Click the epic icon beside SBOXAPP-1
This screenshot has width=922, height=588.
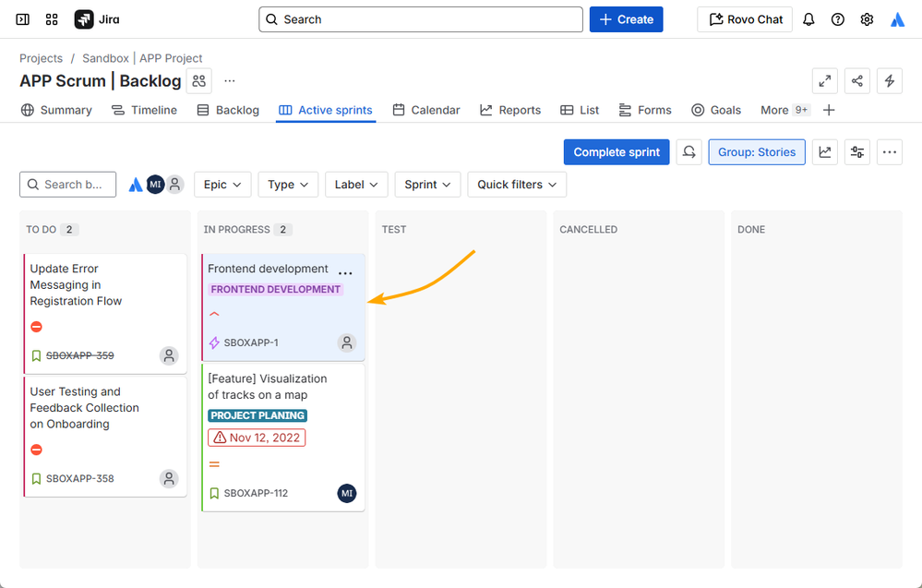coord(214,342)
